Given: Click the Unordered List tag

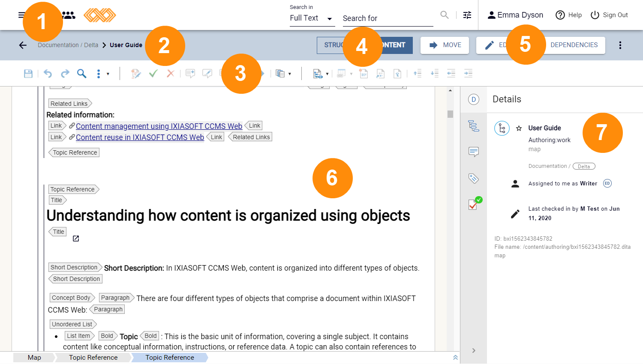Looking at the screenshot, I should [73, 324].
